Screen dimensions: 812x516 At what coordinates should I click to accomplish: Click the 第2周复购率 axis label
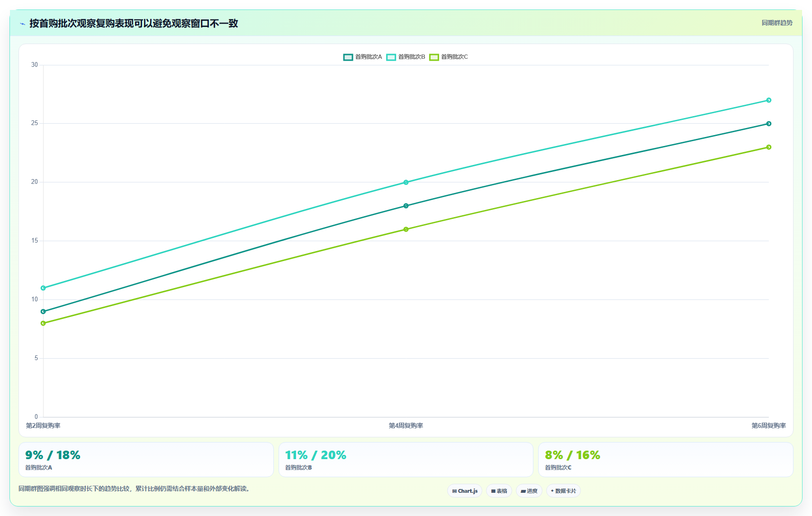43,425
